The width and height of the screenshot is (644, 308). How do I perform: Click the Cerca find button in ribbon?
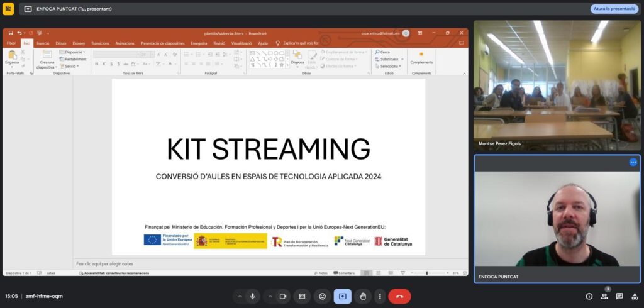point(383,52)
